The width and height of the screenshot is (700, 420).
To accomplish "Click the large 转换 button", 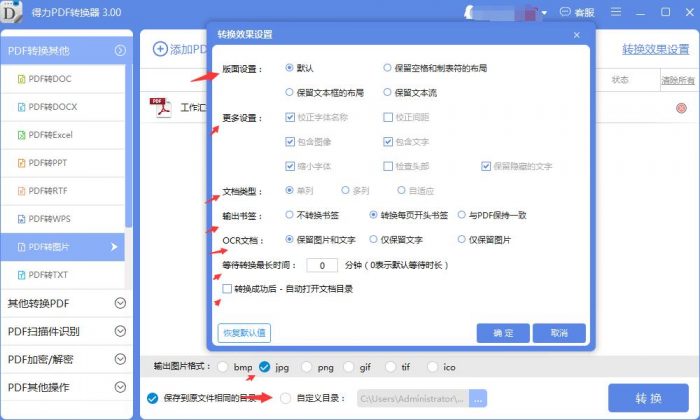I will click(x=648, y=398).
